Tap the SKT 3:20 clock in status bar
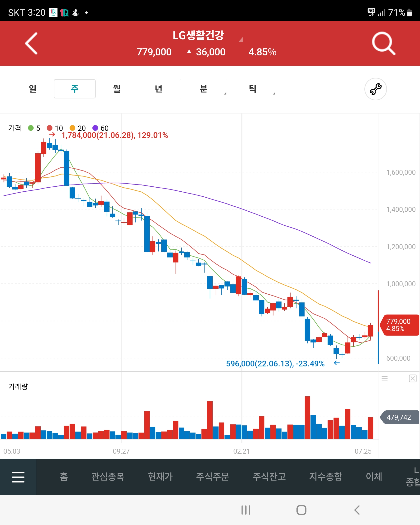Image resolution: width=420 pixels, height=525 pixels. point(27,13)
